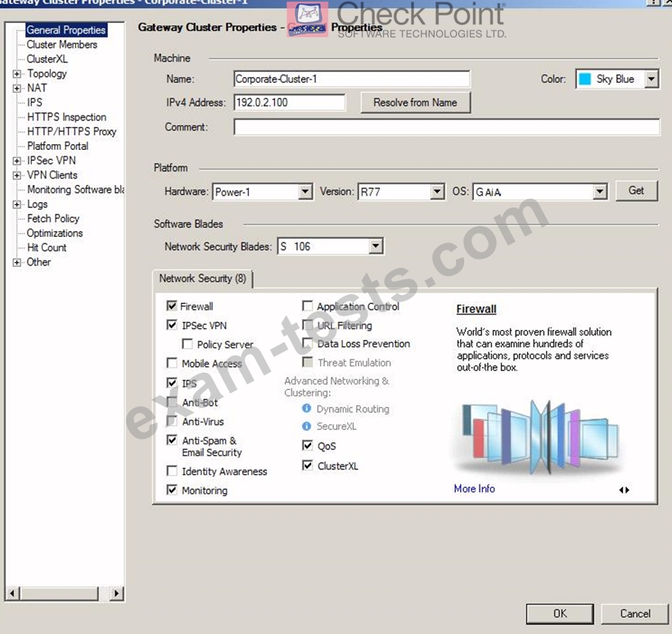
Task: Click the OK button
Action: click(560, 614)
